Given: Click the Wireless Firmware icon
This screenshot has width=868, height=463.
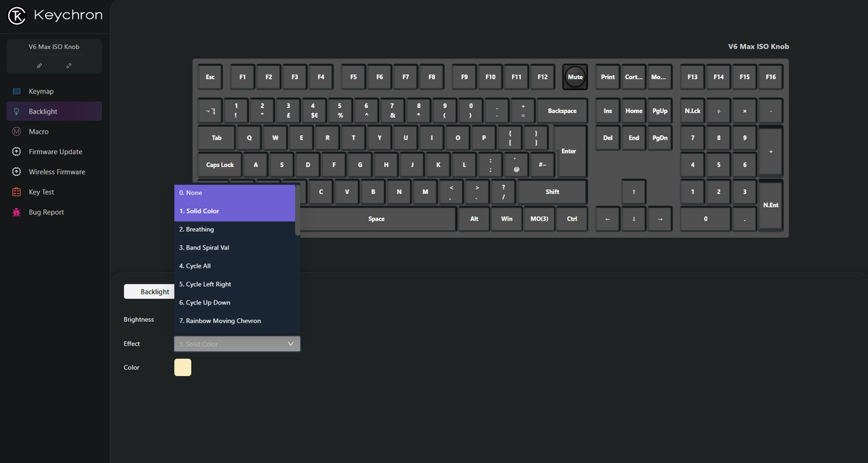Looking at the screenshot, I should click(x=16, y=171).
